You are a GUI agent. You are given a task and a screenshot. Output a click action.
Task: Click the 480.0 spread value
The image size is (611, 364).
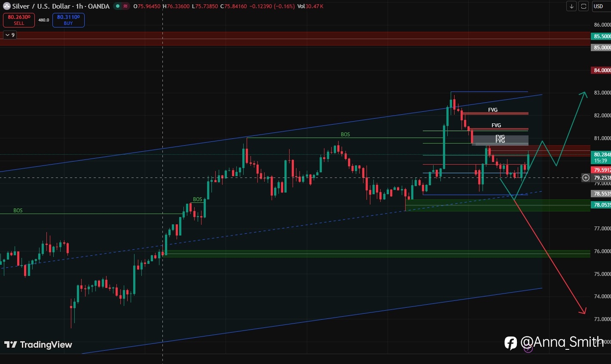tap(43, 20)
